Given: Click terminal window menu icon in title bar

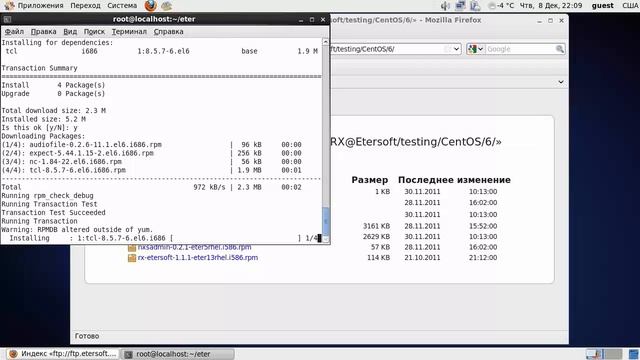Looking at the screenshot, I should click(7, 19).
